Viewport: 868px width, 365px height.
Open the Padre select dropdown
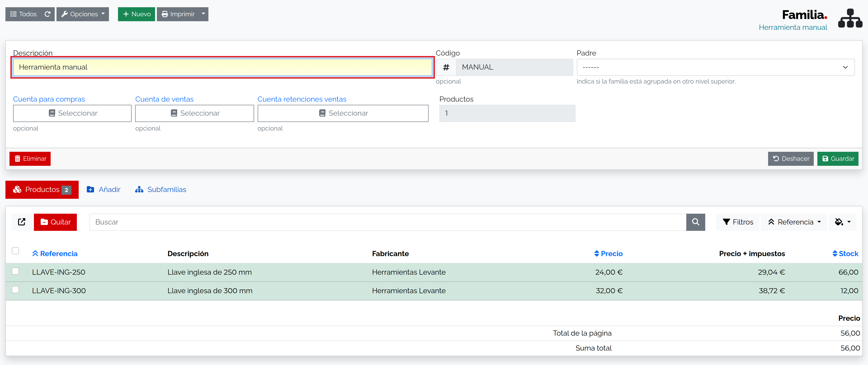click(x=715, y=67)
